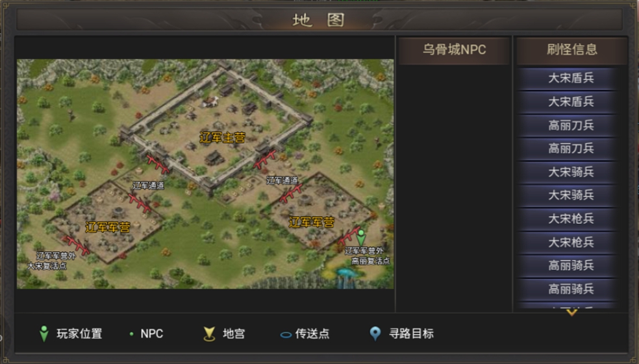Click the red gate of 辽军主营 southeast wall
The height and width of the screenshot is (364, 639).
pos(264,159)
